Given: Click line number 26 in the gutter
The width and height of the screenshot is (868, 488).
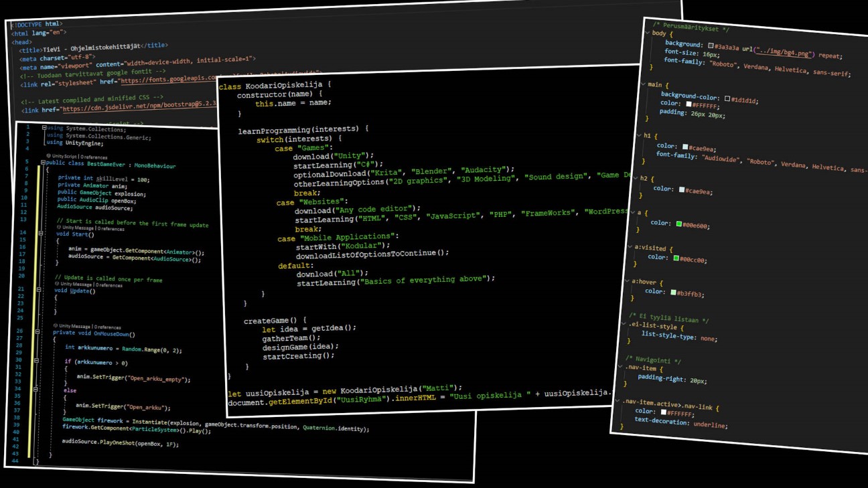Looking at the screenshot, I should [21, 331].
